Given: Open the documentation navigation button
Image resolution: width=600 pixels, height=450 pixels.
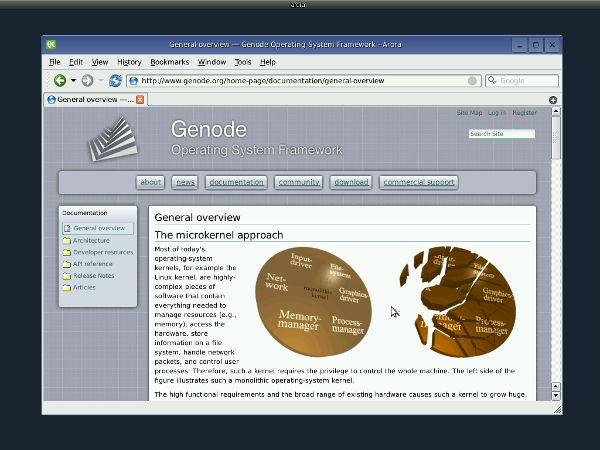Looking at the screenshot, I should point(236,182).
